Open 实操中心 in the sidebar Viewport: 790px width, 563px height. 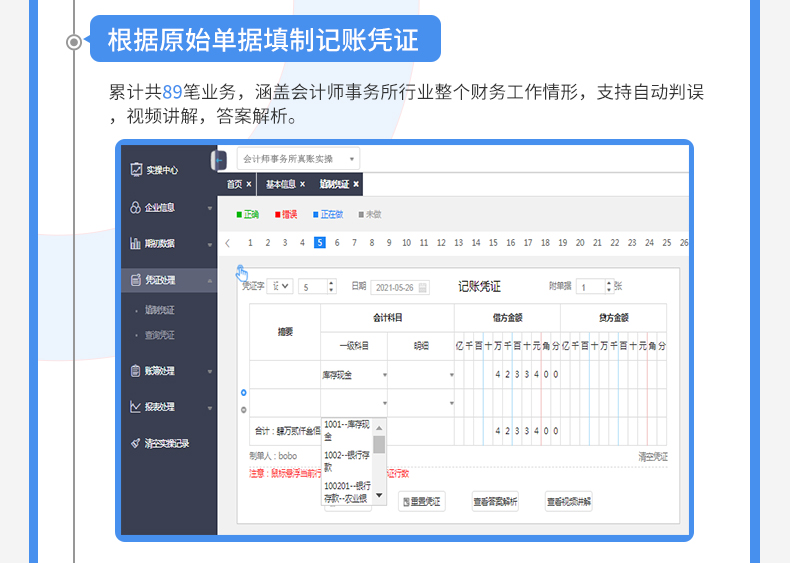click(x=160, y=170)
